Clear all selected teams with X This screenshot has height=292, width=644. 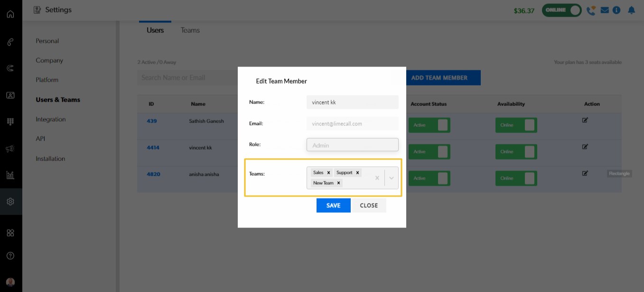click(377, 178)
